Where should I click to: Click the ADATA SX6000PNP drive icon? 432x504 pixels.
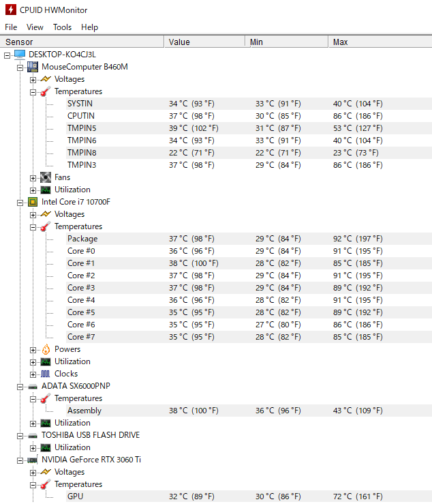(x=33, y=387)
